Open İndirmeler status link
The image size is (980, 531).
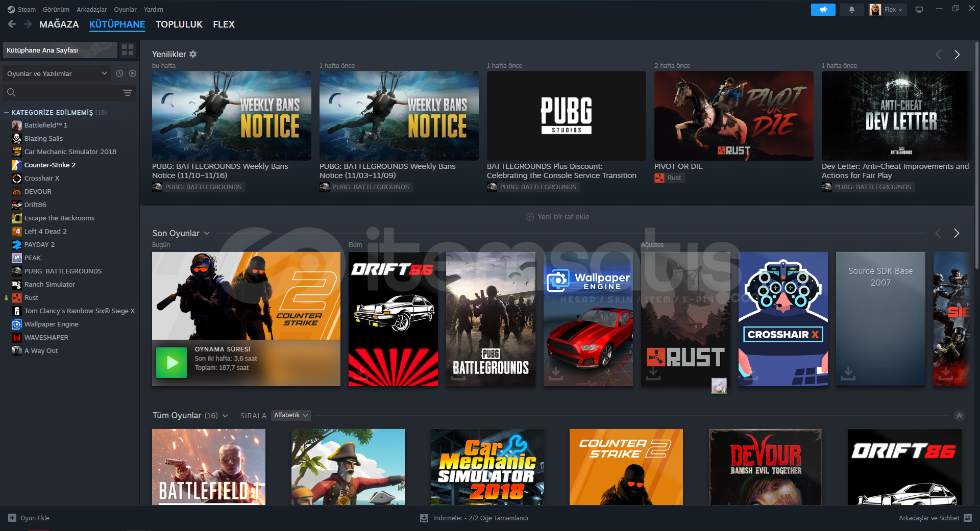coord(480,518)
